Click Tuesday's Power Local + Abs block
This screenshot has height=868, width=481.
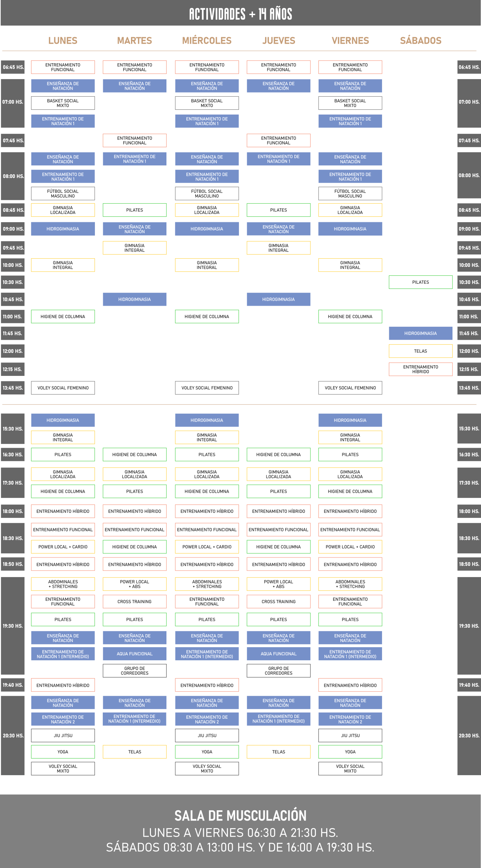click(x=134, y=584)
